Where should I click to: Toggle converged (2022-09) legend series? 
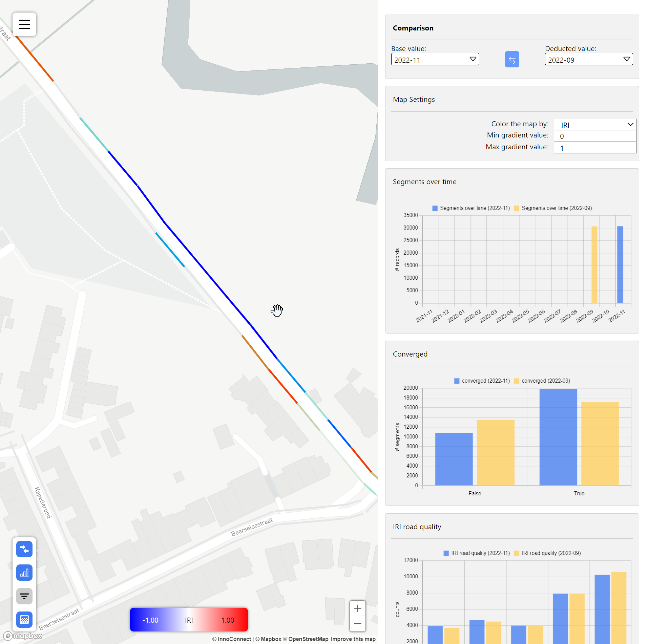tap(542, 381)
